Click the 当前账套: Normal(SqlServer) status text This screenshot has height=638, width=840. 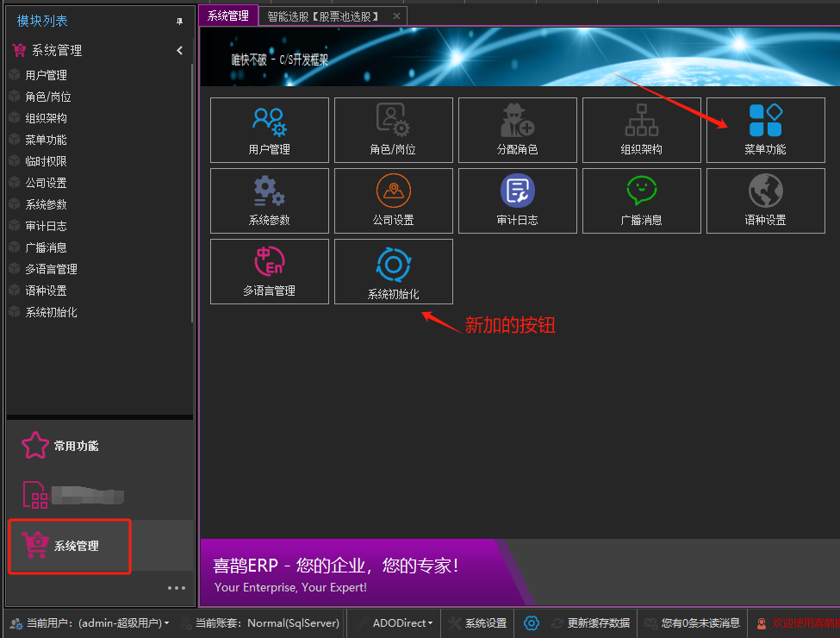point(267,623)
